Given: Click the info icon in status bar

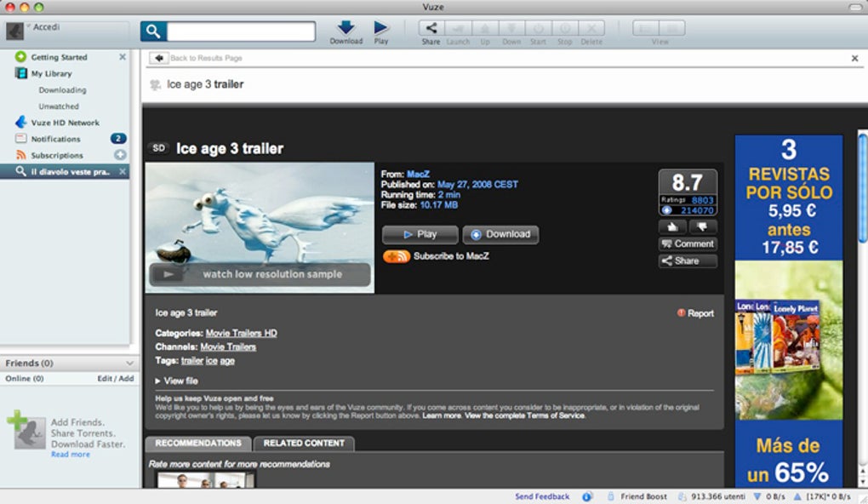Looking at the screenshot, I should click(x=587, y=497).
